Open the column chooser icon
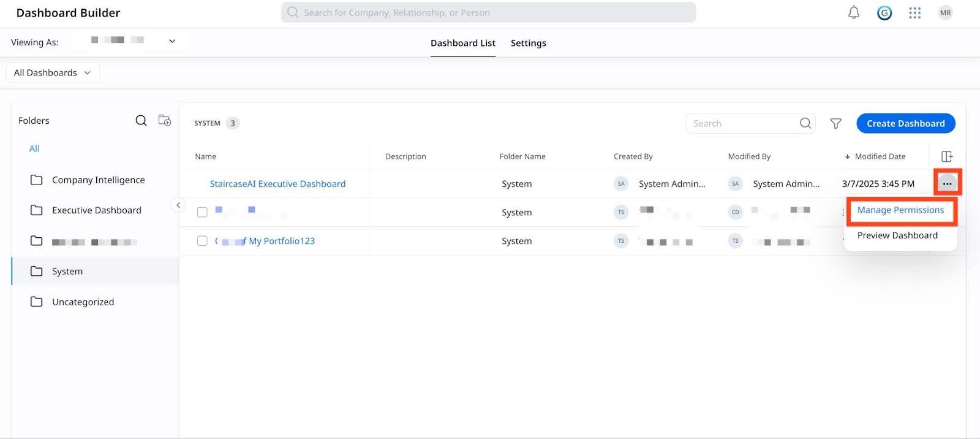The height and width of the screenshot is (439, 980). click(947, 156)
